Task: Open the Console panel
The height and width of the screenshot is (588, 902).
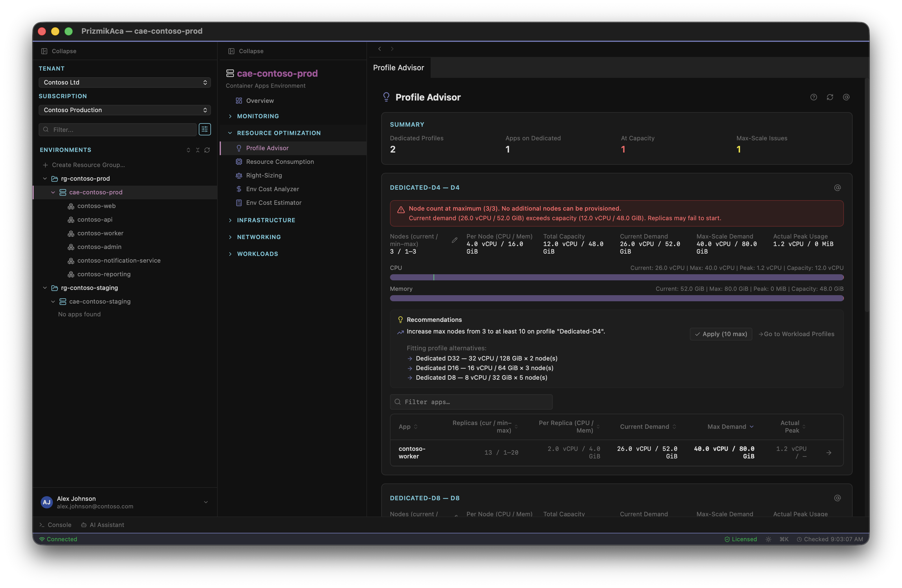Action: coord(55,525)
